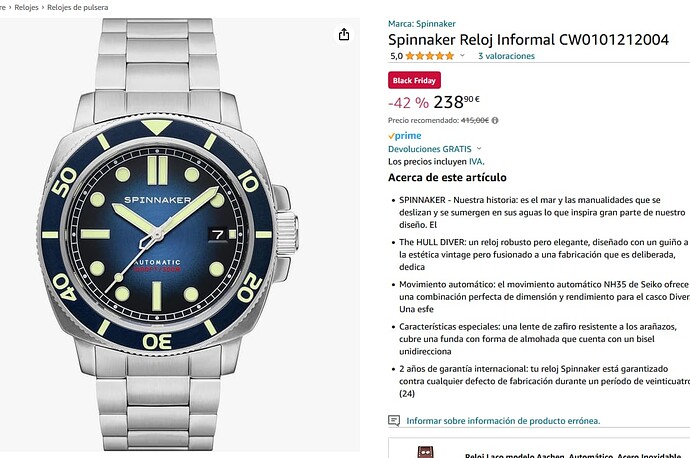This screenshot has width=690, height=458.
Task: Open the Devoluciones GRATIS link
Action: [429, 148]
